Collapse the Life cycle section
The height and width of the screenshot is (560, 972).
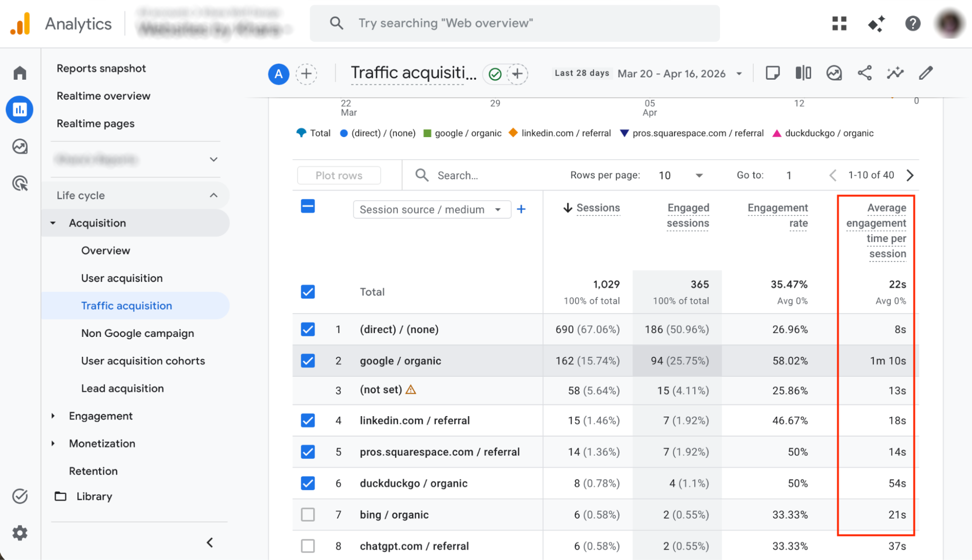pyautogui.click(x=213, y=195)
